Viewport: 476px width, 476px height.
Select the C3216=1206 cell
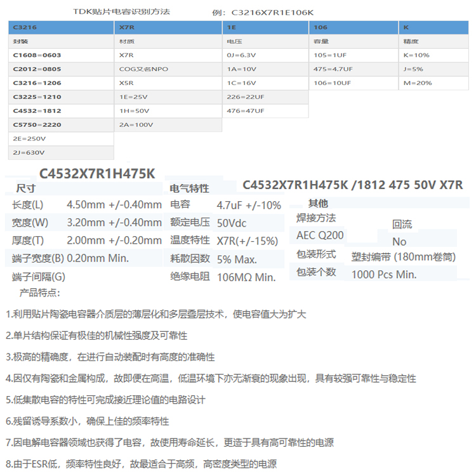[x=61, y=83]
